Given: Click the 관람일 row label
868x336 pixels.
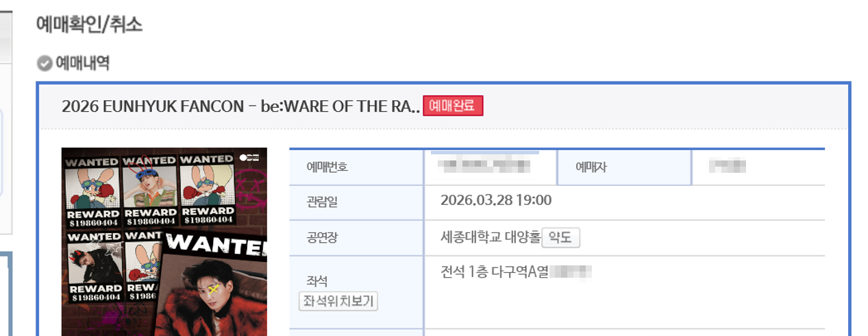Looking at the screenshot, I should pyautogui.click(x=322, y=202).
